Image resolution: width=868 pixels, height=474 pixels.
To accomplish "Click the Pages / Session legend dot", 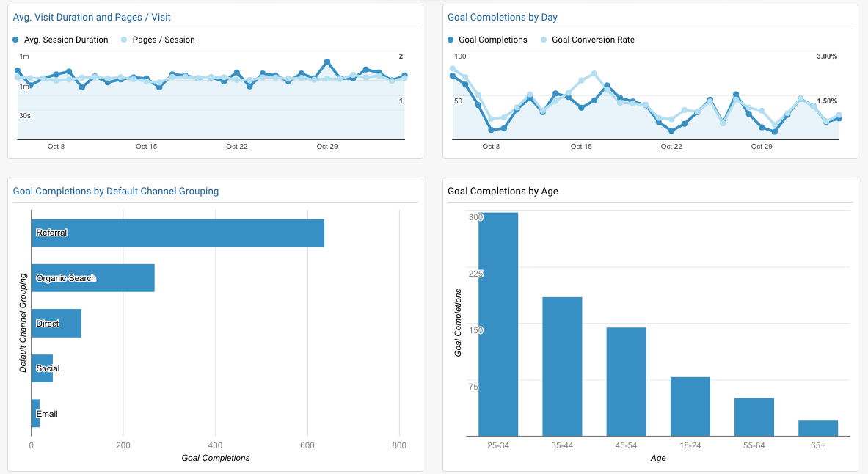I will (x=124, y=40).
